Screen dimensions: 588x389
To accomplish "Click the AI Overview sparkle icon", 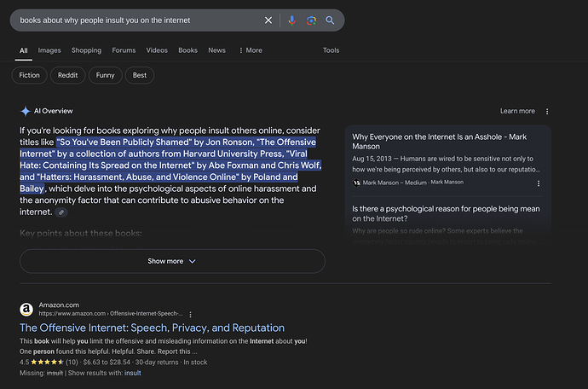I will tap(25, 111).
